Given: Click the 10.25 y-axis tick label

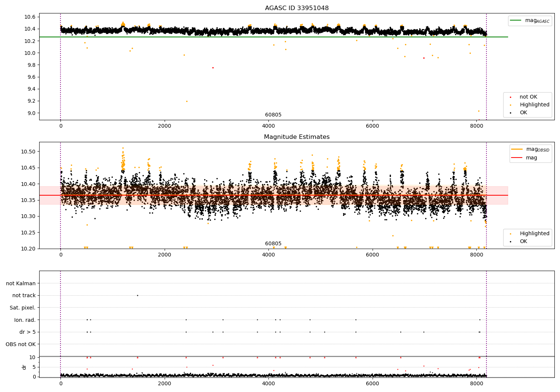Looking at the screenshot, I should [x=28, y=233].
